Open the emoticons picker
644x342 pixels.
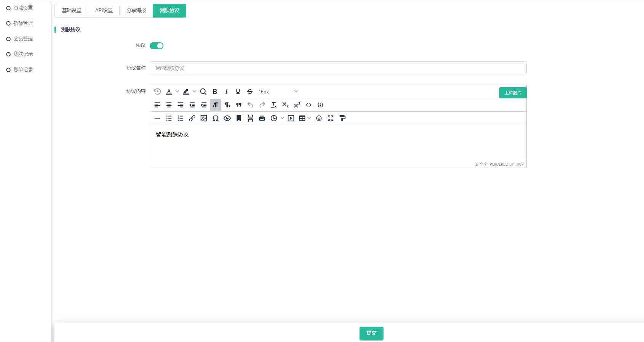coord(319,118)
